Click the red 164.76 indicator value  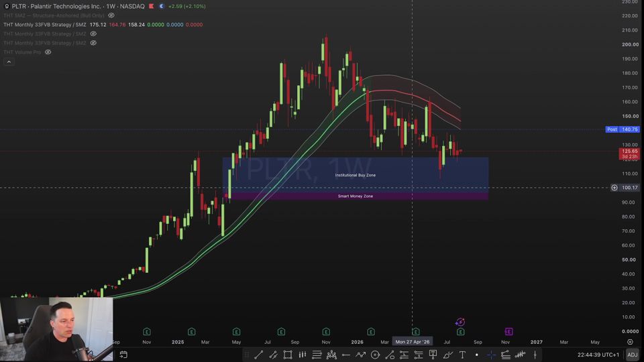click(x=117, y=25)
